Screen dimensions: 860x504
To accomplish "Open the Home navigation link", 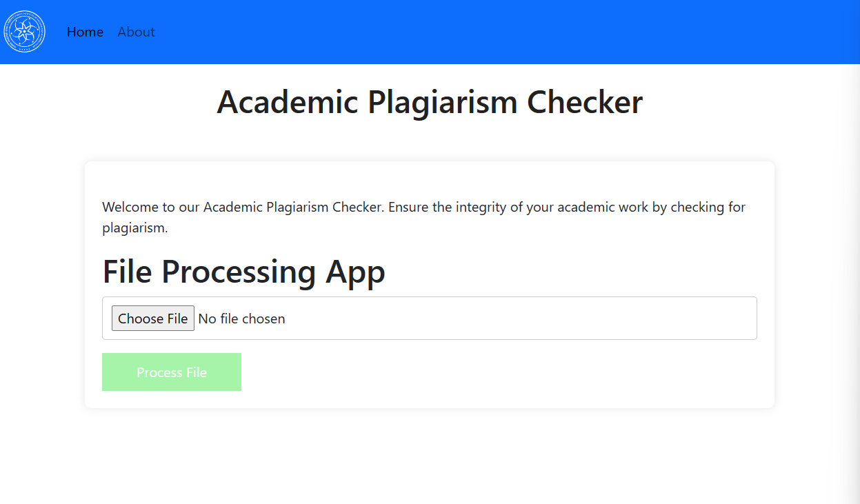I will click(x=85, y=32).
